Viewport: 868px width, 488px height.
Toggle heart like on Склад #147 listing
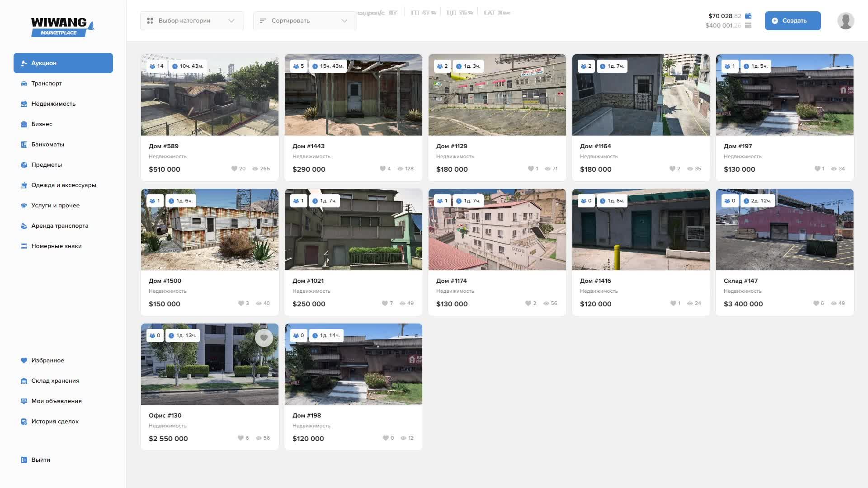816,304
